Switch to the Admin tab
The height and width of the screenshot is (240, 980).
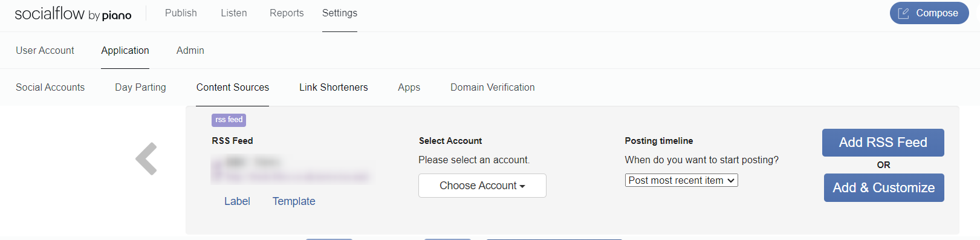pos(190,50)
